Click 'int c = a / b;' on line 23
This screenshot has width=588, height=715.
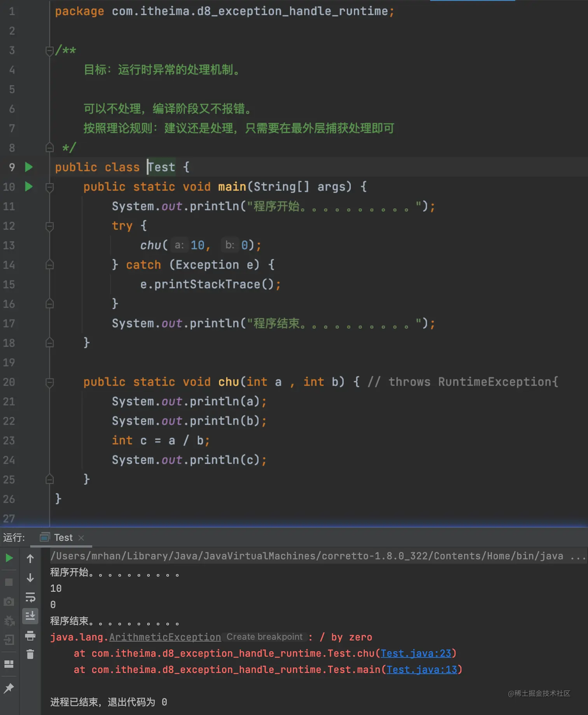tap(161, 441)
